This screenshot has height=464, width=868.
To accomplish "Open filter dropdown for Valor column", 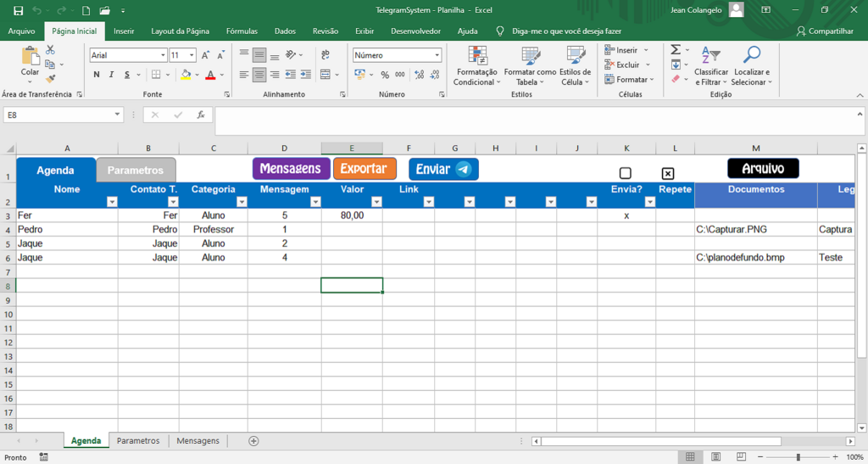I will coord(376,203).
